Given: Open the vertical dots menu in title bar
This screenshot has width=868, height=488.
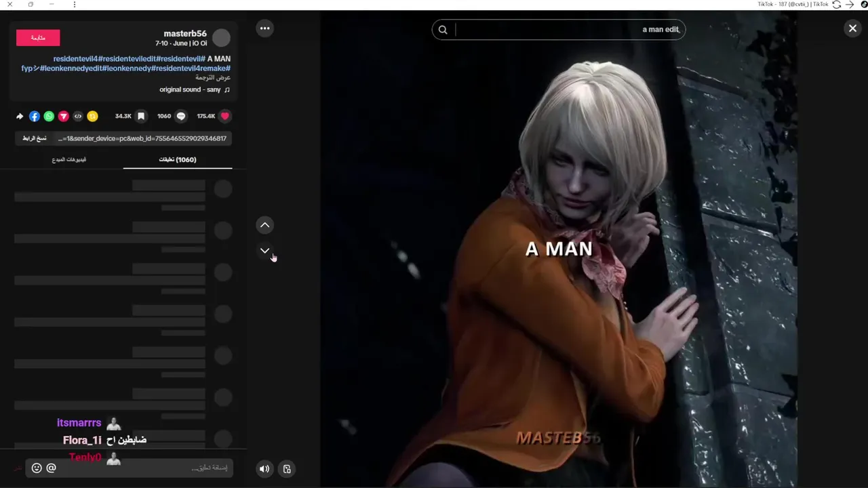Looking at the screenshot, I should click(75, 4).
